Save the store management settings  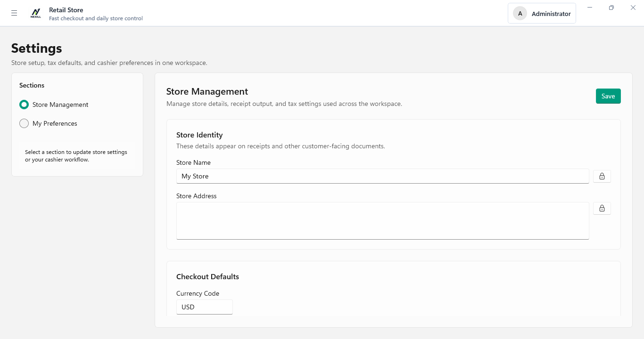point(608,96)
